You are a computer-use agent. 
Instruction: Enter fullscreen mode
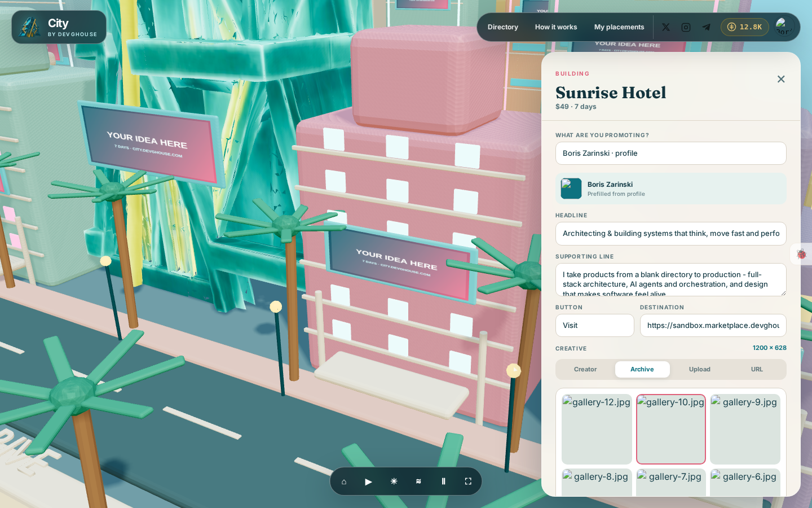tap(468, 481)
